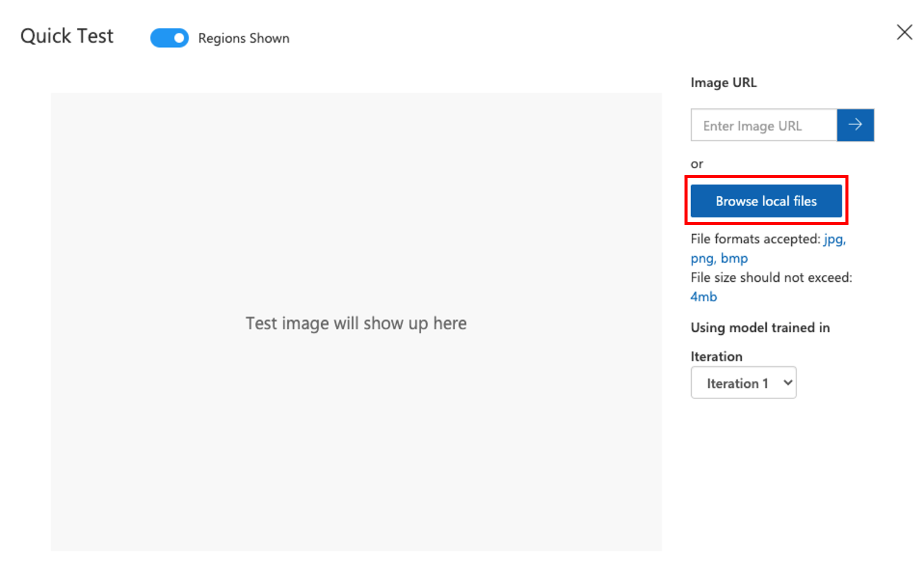Click the jpg file format link

(x=834, y=239)
